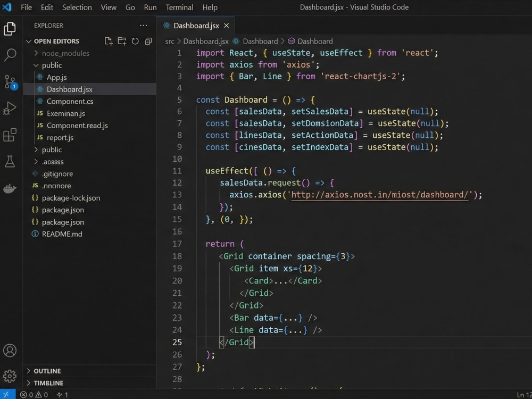
Task: Click Collapse Folders icon in Explorer
Action: 148,41
